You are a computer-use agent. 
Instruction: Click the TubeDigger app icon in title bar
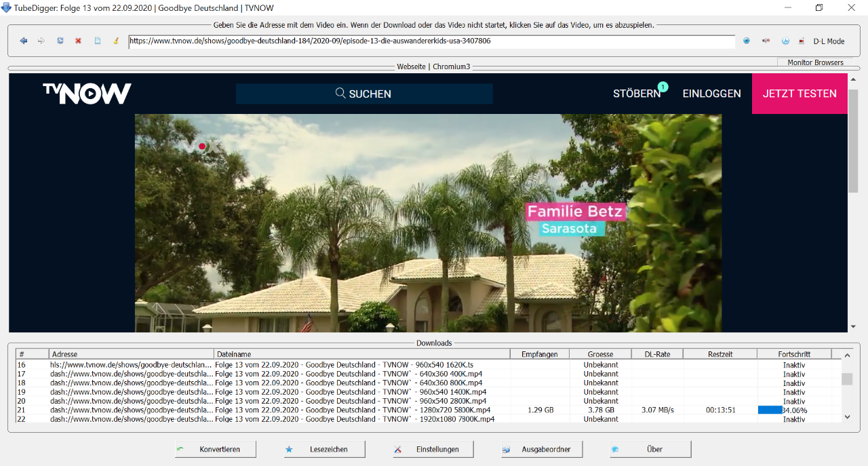pyautogui.click(x=7, y=7)
